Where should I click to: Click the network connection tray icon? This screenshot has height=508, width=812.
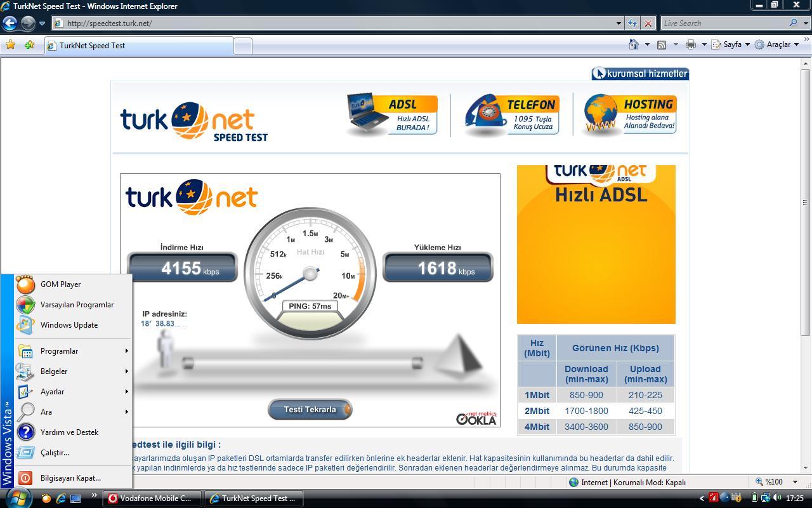coord(766,498)
